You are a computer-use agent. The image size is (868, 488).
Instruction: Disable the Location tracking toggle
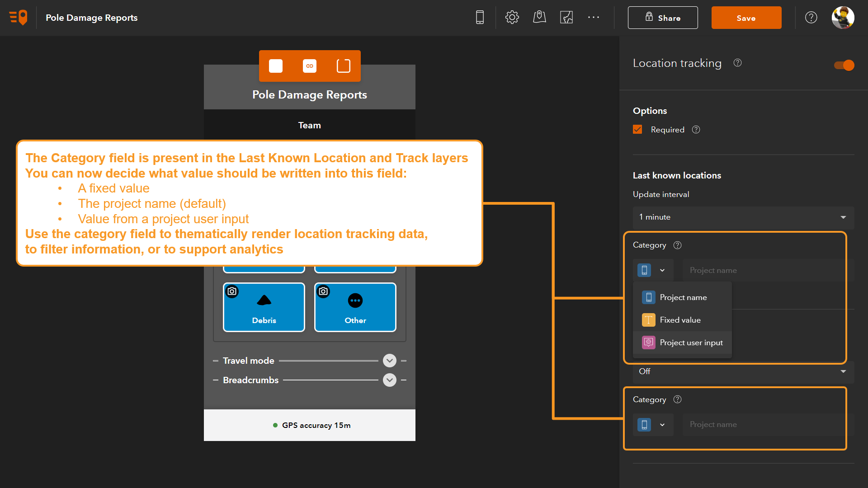(x=844, y=65)
